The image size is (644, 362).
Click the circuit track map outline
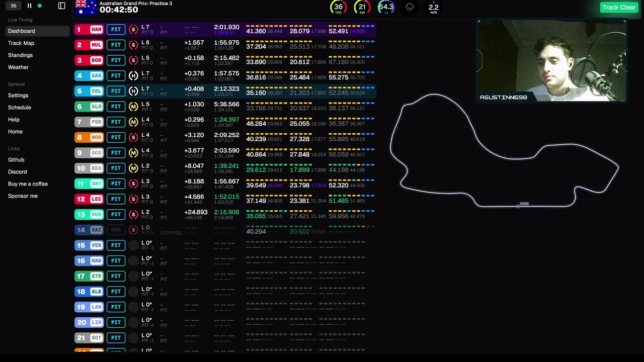tap(504, 151)
